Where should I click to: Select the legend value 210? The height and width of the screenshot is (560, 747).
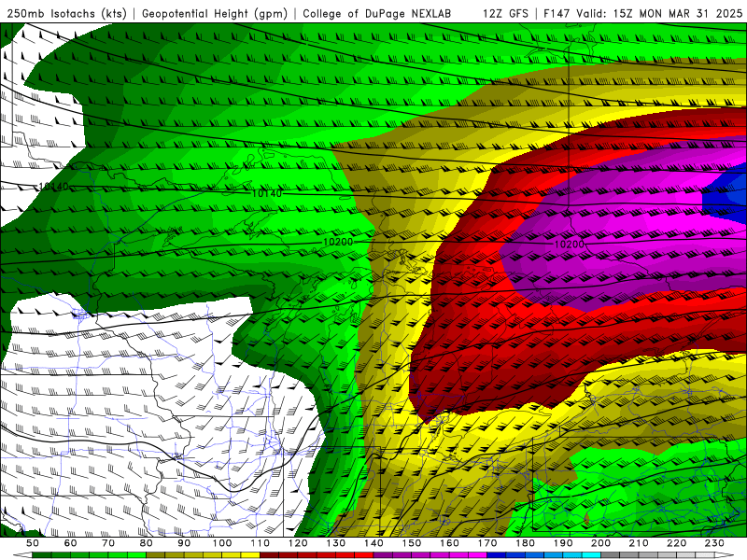point(639,543)
